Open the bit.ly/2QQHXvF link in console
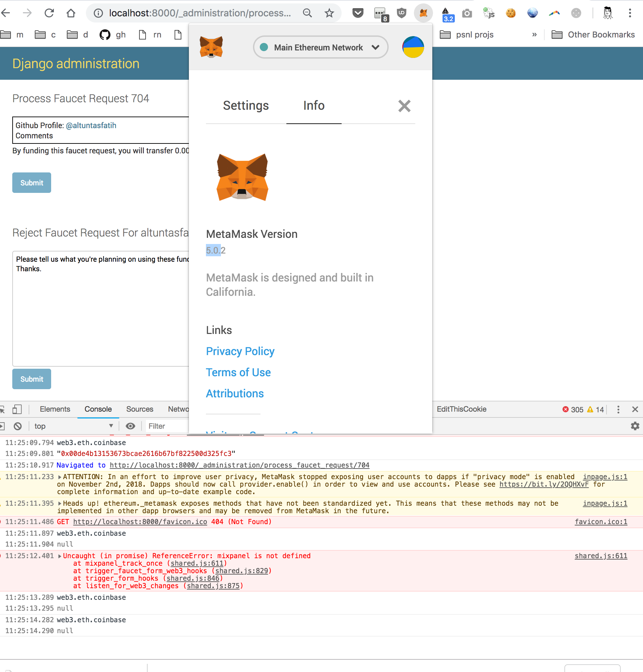Screen dimensions: 643x672 click(x=543, y=484)
